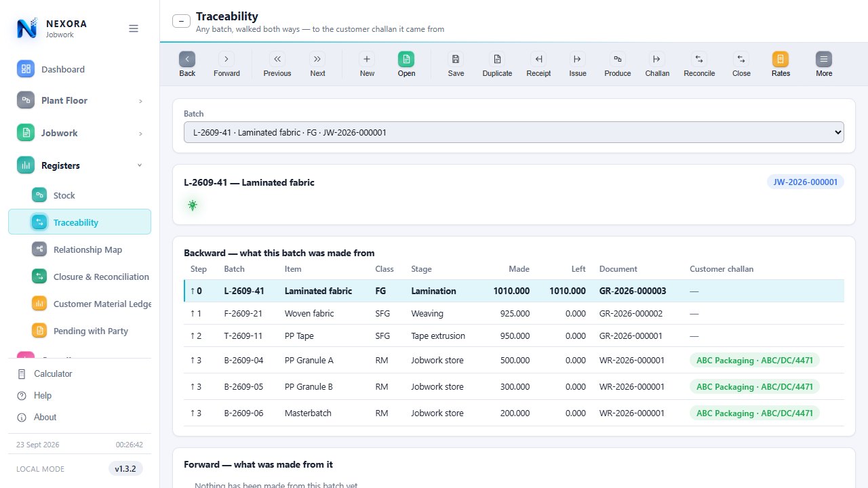Open the Customer Material Ledger

(80, 304)
